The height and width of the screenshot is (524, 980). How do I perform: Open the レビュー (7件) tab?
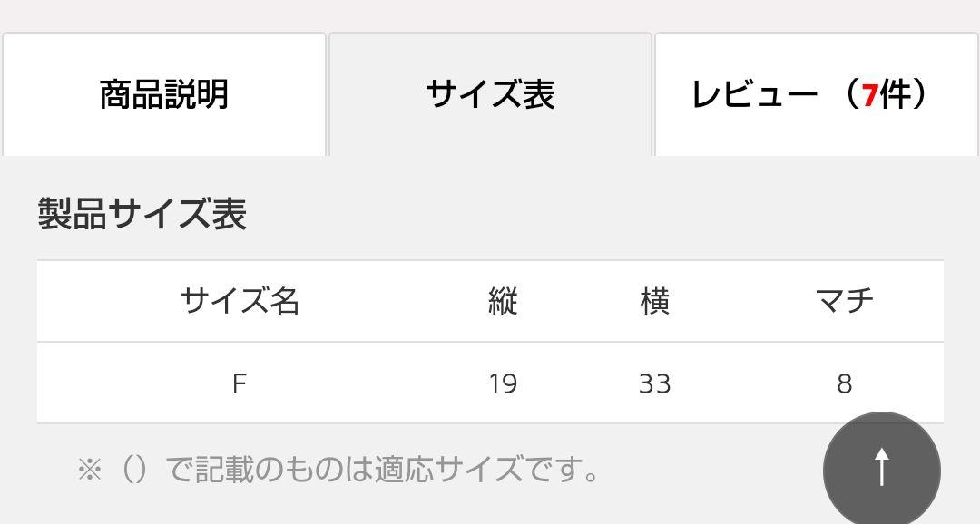pyautogui.click(x=817, y=95)
